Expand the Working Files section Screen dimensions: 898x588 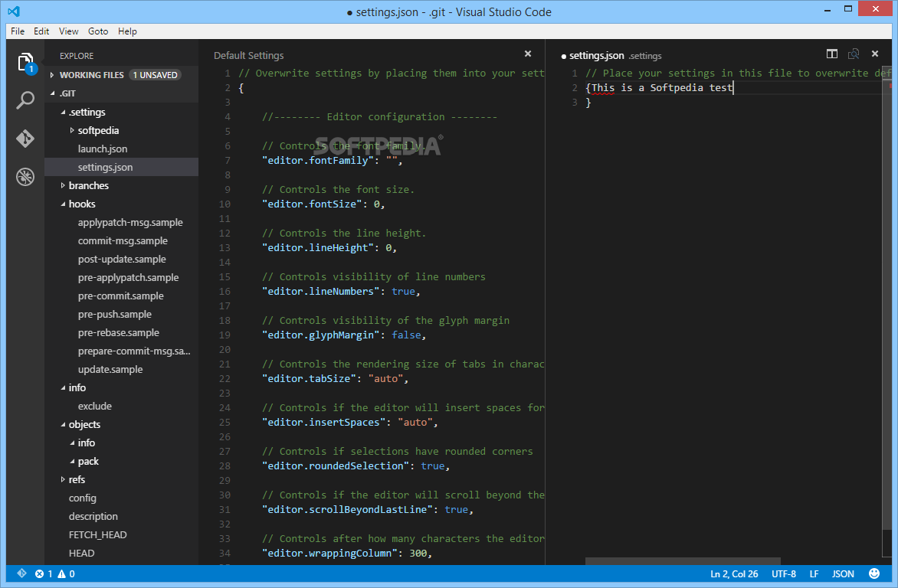click(52, 75)
